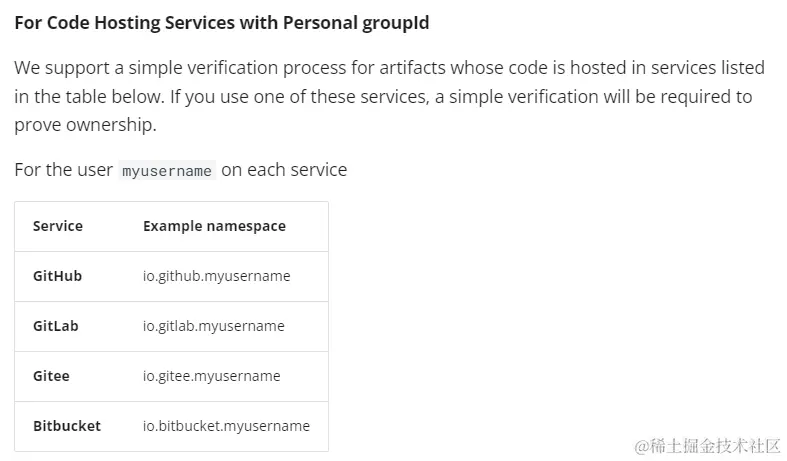Screen dimensions: 787x461
Task: Click the words 'prove ownership'
Action: (x=85, y=125)
